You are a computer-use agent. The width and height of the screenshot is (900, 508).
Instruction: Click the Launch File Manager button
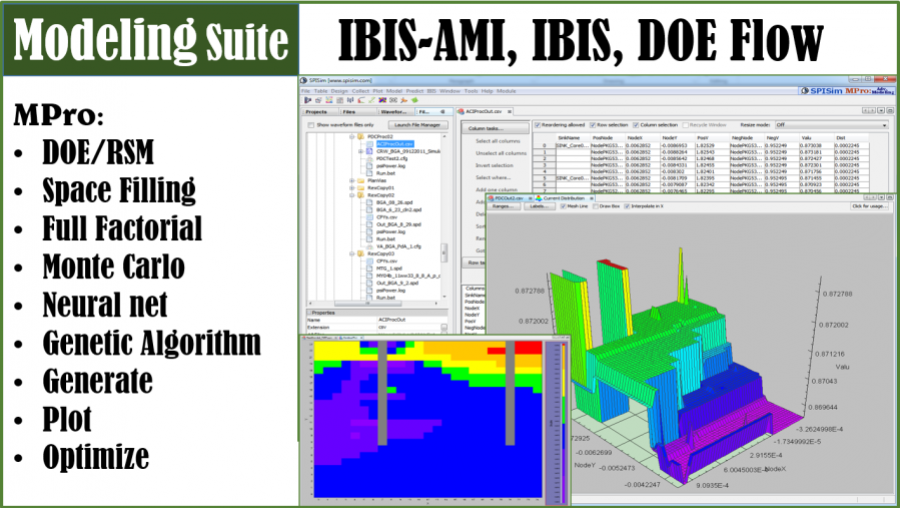coord(419,125)
